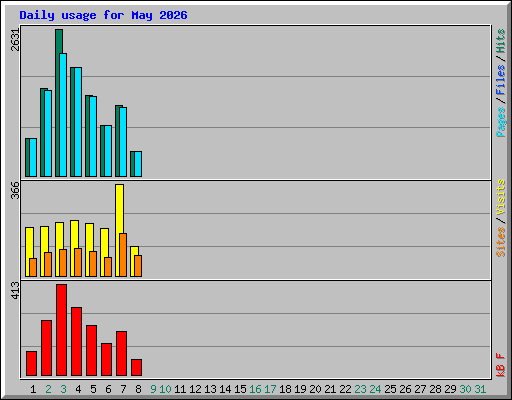Click the orange sites bar for day 7
This screenshot has height=400, width=512.
click(123, 255)
